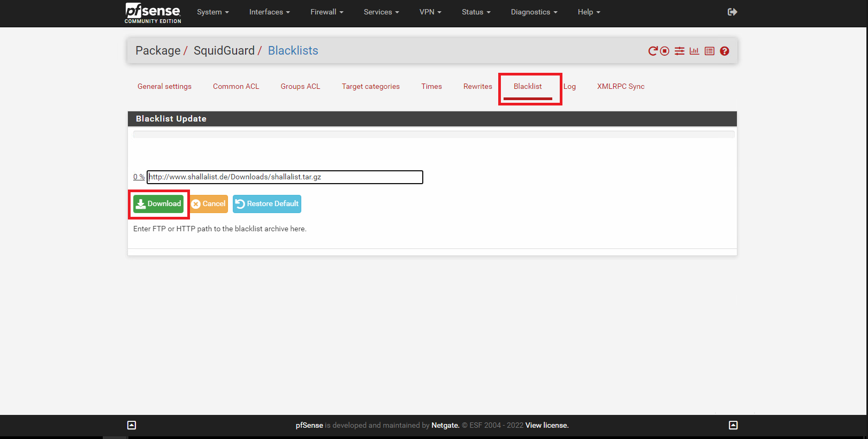Switch to Target categories tab
Image resolution: width=868 pixels, height=439 pixels.
(371, 86)
